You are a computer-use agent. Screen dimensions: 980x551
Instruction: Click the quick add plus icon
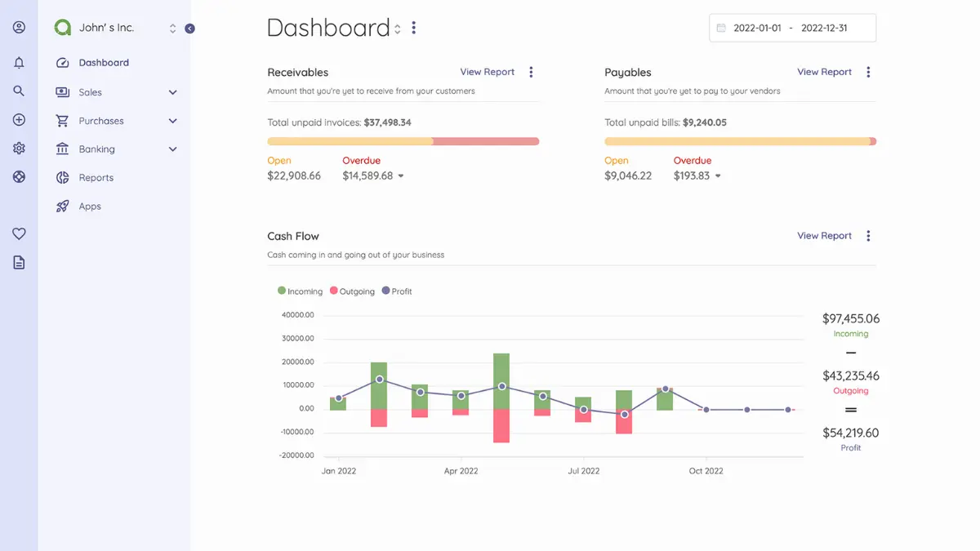coord(19,120)
